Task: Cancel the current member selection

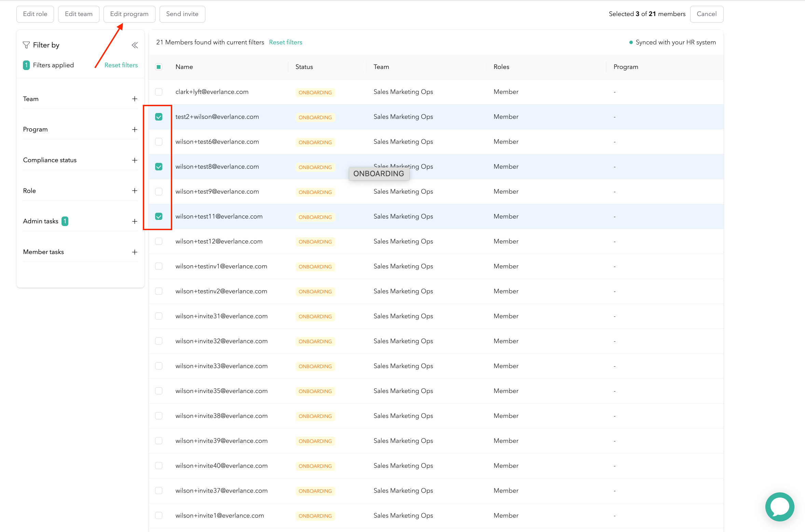Action: click(x=706, y=14)
